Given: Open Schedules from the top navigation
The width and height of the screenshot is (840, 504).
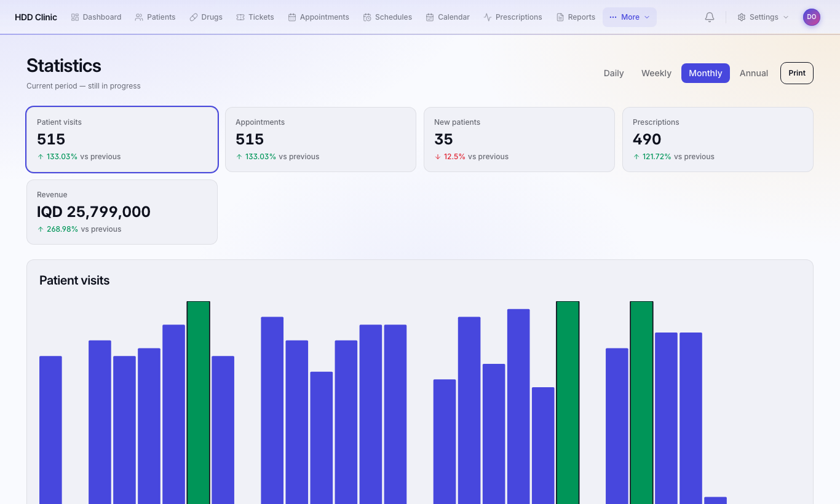Looking at the screenshot, I should (387, 17).
